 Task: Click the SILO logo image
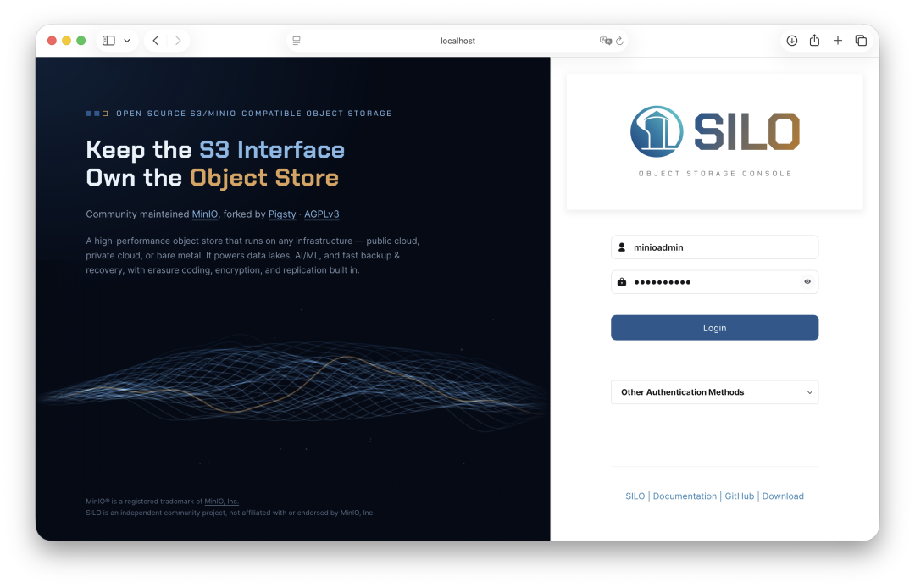(715, 132)
